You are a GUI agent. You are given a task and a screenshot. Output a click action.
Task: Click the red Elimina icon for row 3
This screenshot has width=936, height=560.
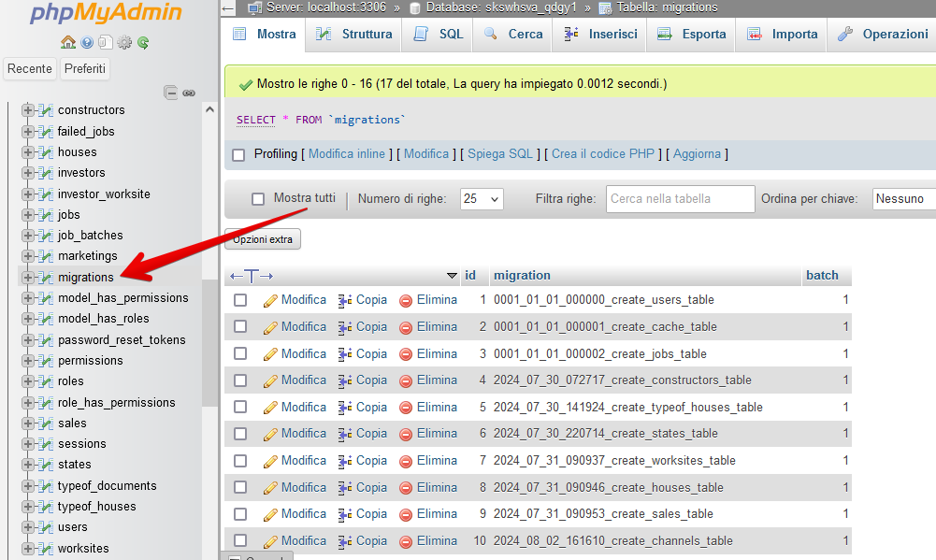pos(406,354)
